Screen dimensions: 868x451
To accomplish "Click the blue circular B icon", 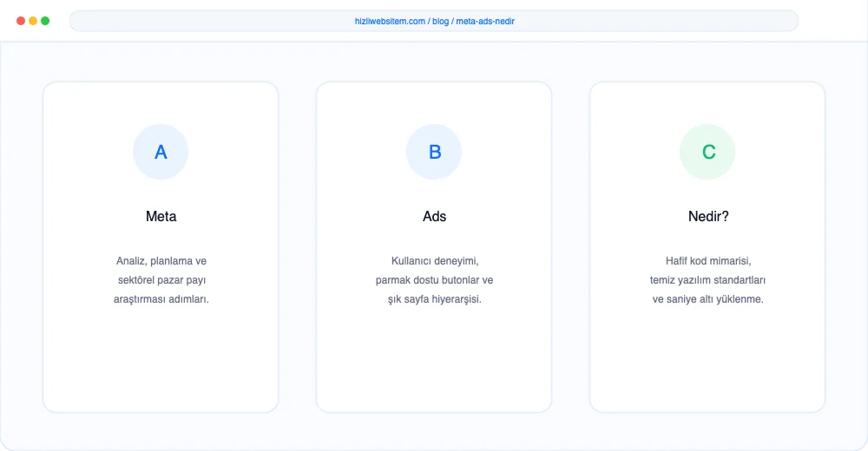I will coord(434,152).
